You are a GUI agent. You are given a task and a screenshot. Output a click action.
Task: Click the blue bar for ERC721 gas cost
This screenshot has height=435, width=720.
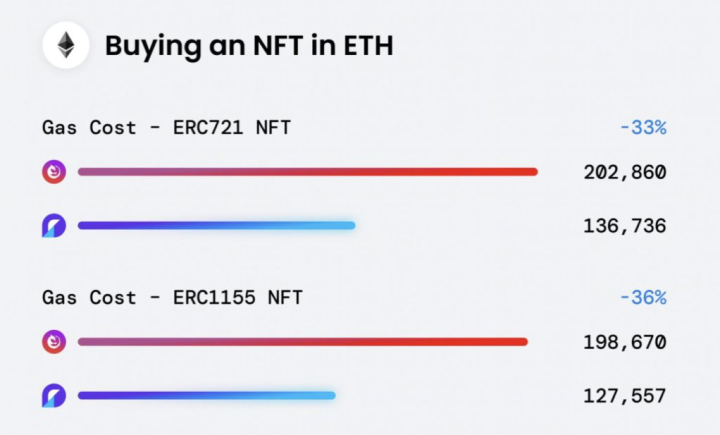216,226
